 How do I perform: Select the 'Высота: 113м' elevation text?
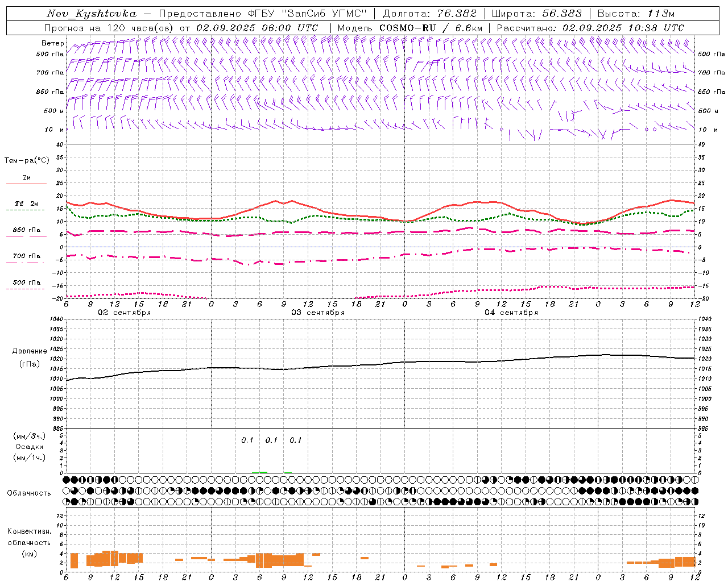point(636,14)
